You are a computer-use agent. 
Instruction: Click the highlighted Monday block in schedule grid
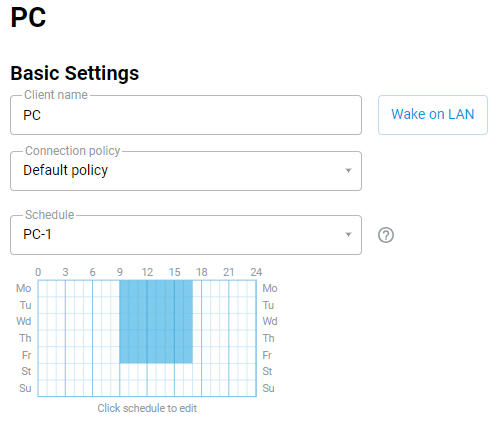(156, 288)
